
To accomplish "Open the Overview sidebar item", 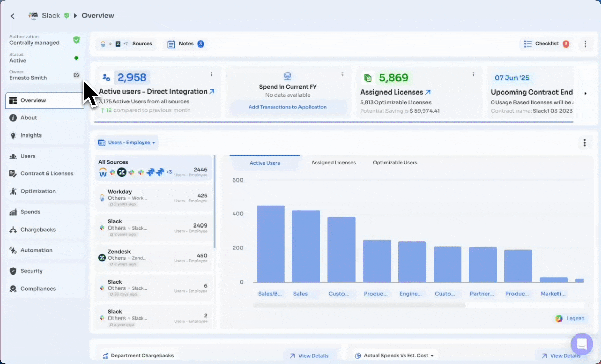I will click(x=45, y=101).
